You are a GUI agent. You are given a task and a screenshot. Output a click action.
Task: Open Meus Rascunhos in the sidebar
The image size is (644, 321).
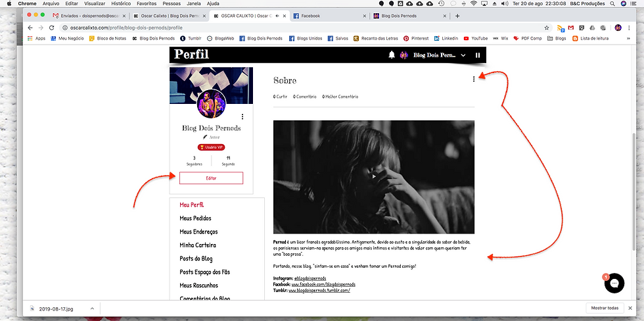(198, 285)
